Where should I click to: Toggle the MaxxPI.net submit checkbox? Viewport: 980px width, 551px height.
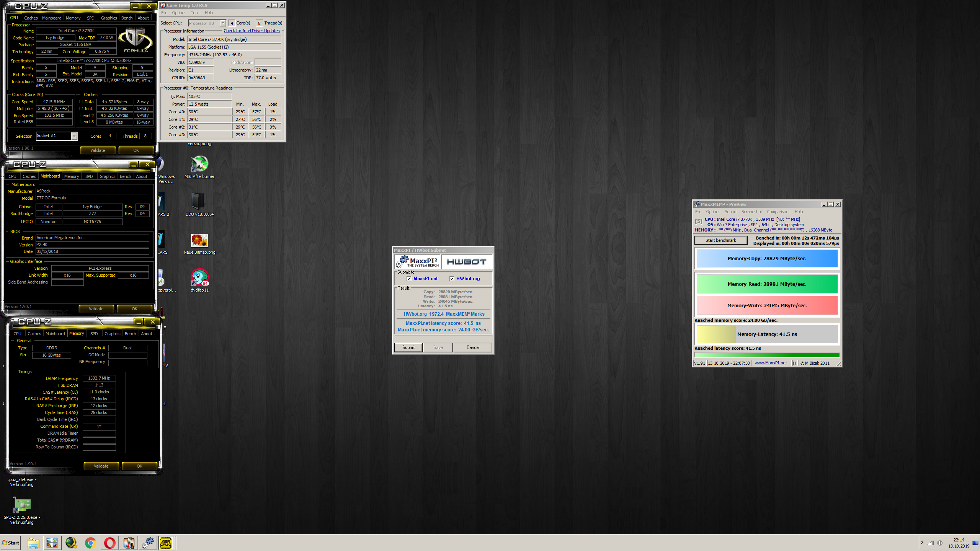(x=409, y=279)
